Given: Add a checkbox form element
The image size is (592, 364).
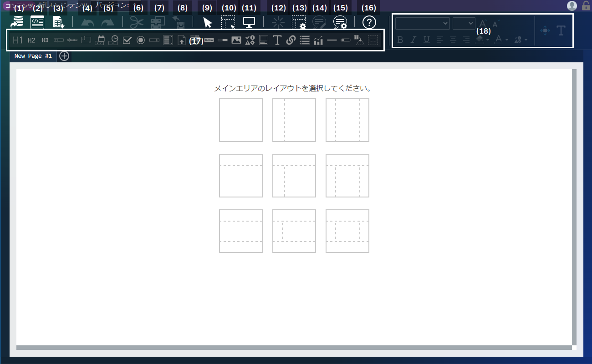Looking at the screenshot, I should (127, 40).
